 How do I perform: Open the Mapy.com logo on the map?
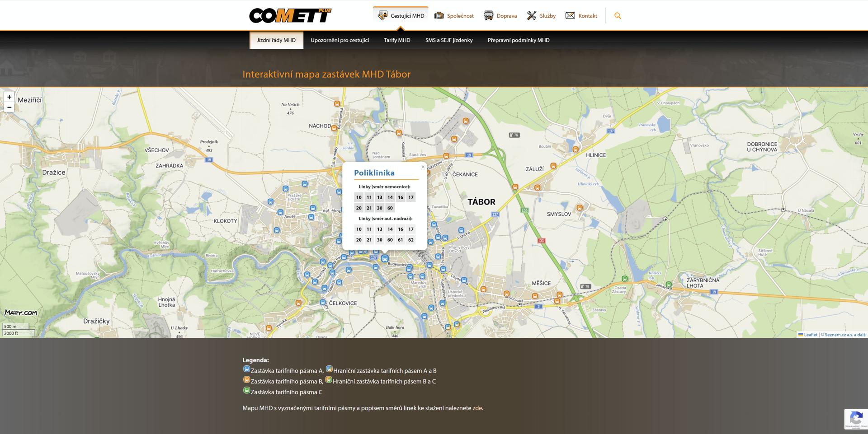pyautogui.click(x=21, y=313)
